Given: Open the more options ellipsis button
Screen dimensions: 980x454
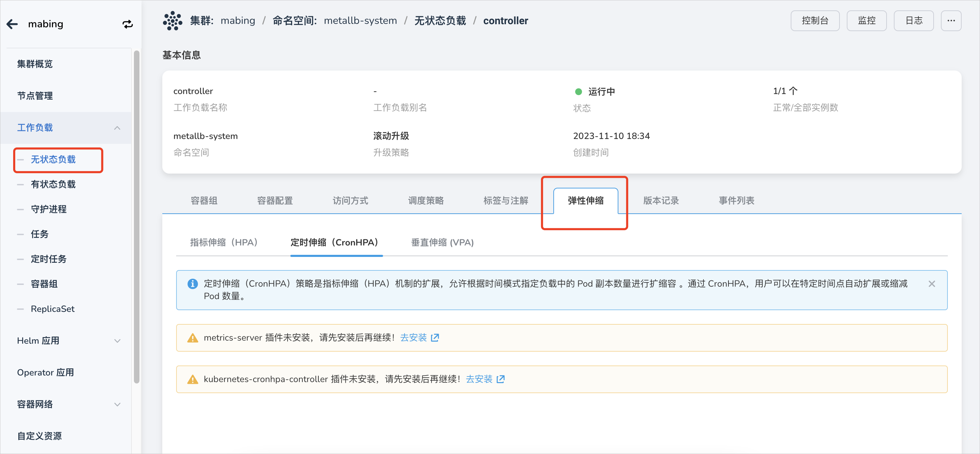Looking at the screenshot, I should pyautogui.click(x=951, y=20).
